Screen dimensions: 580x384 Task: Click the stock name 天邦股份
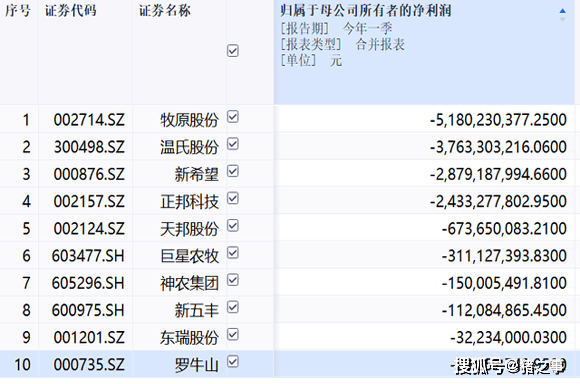(189, 229)
